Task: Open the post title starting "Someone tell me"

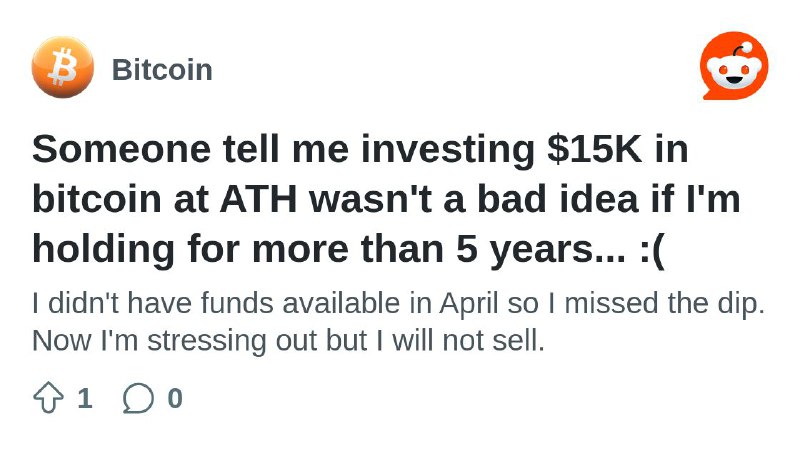Action: [386, 199]
